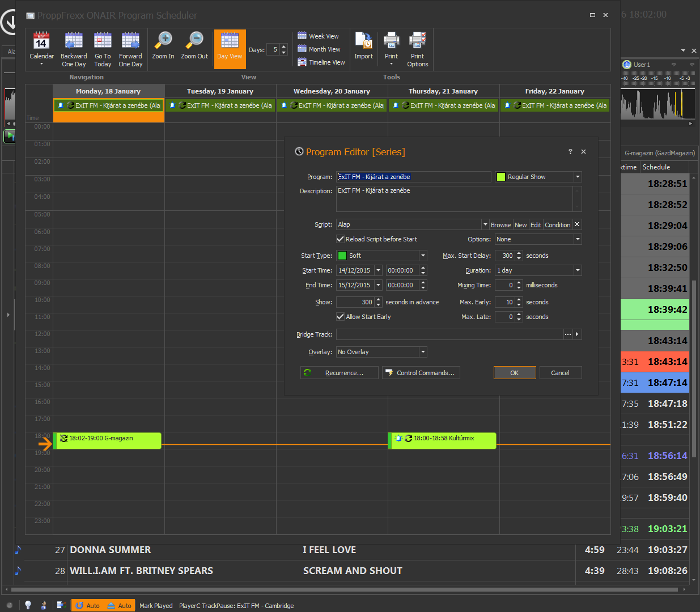The height and width of the screenshot is (612, 700).
Task: Click into the Description text area
Action: [455, 199]
